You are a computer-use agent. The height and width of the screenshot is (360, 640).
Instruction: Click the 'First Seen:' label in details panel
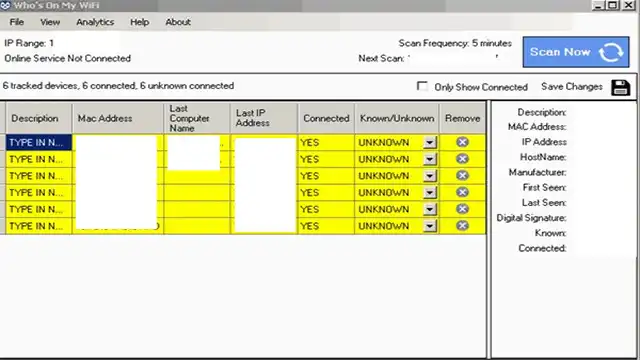pyautogui.click(x=544, y=188)
